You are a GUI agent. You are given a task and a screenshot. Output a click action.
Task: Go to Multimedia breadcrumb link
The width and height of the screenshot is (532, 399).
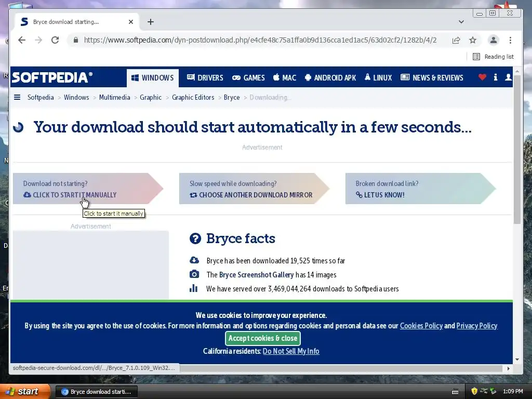114,97
